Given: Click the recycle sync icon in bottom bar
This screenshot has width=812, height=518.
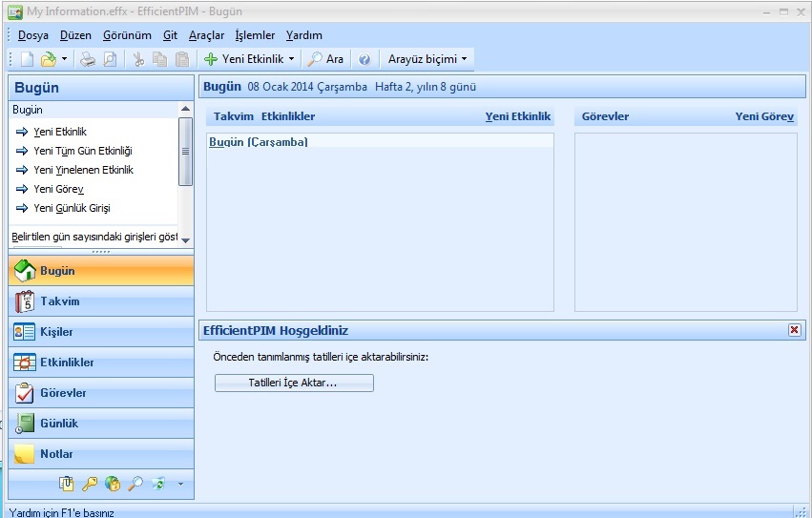Looking at the screenshot, I should [158, 484].
